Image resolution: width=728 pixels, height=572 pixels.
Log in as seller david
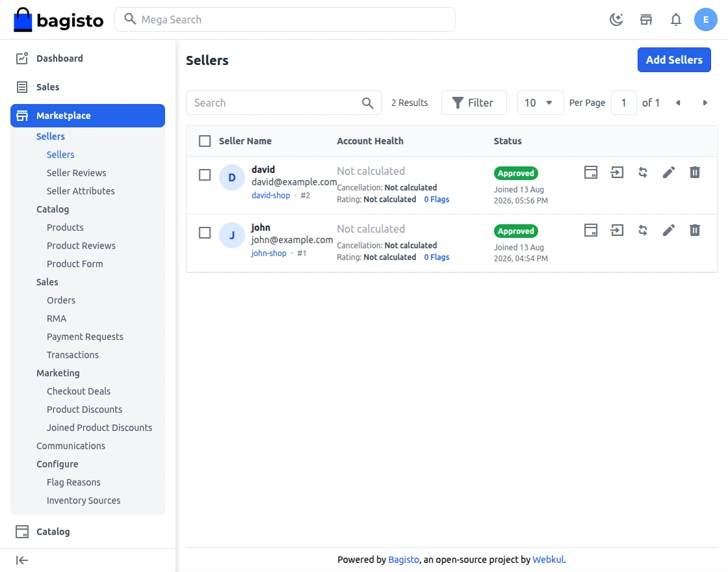(x=617, y=172)
